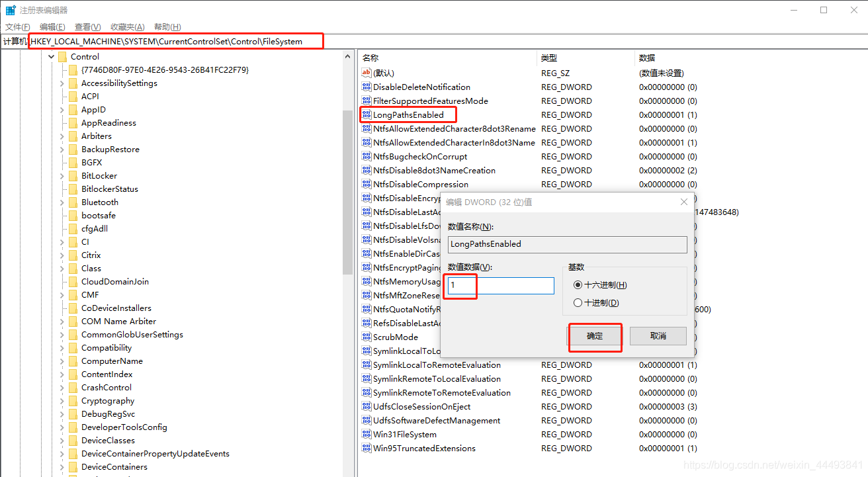
Task: Click the NtfsBugcheckOnCorrupt value icon
Action: coord(367,156)
